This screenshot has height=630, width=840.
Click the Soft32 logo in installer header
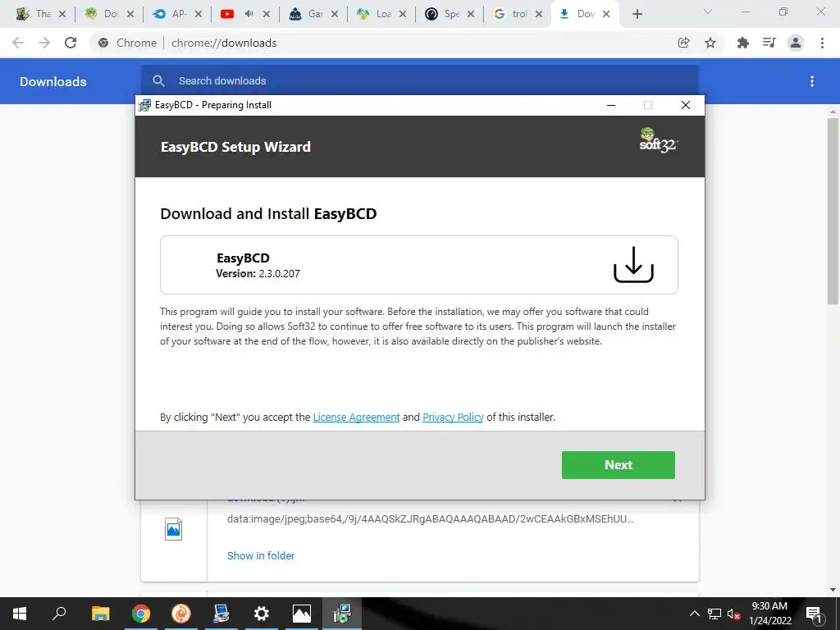(x=658, y=141)
